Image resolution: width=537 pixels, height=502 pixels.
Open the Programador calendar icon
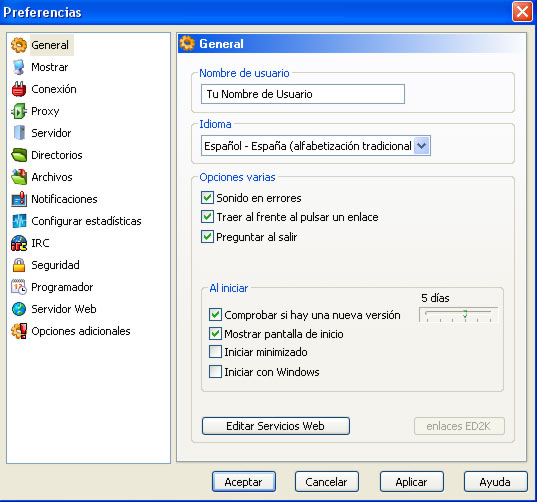click(x=19, y=287)
